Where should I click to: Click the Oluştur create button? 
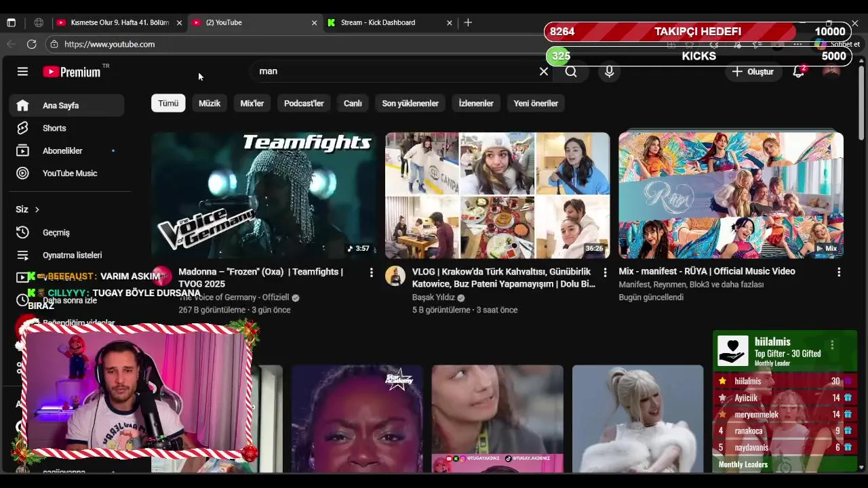pos(753,72)
